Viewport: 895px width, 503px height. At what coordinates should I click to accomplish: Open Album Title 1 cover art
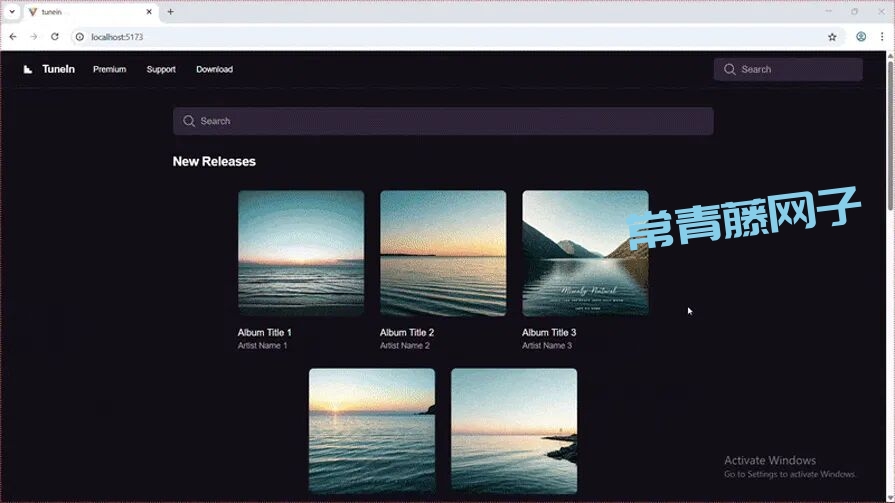click(301, 253)
